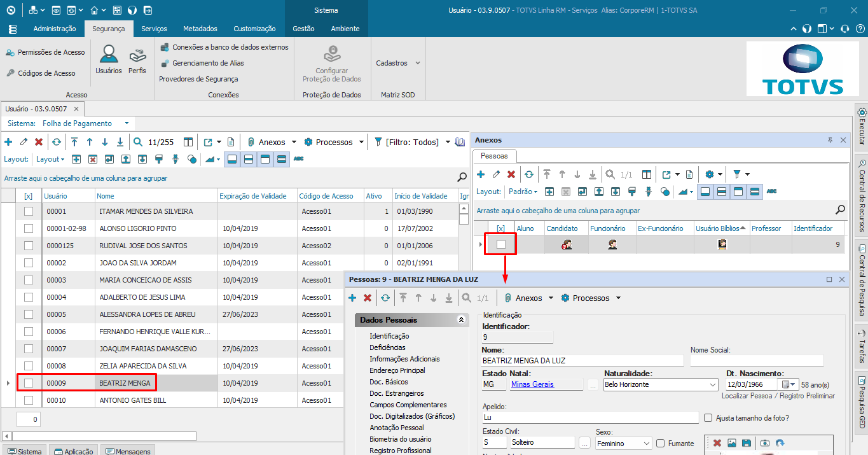The image size is (868, 455).
Task: Open Processos with the gear icon
Action: click(x=310, y=141)
